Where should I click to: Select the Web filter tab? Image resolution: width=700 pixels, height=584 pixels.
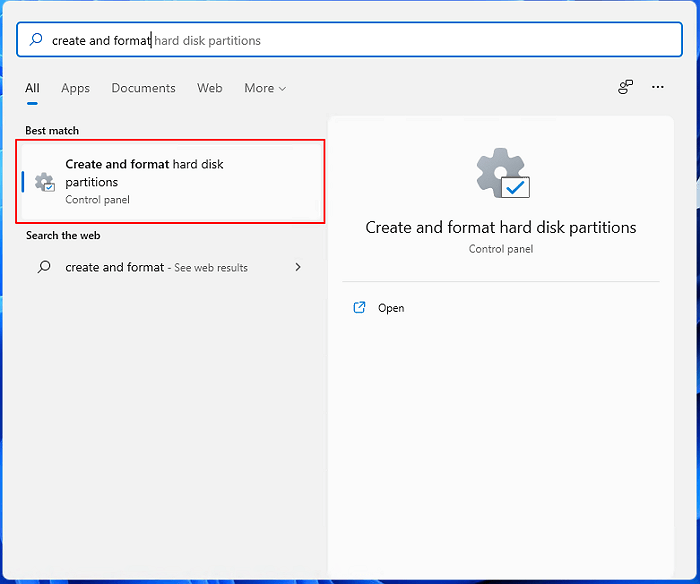[x=210, y=88]
